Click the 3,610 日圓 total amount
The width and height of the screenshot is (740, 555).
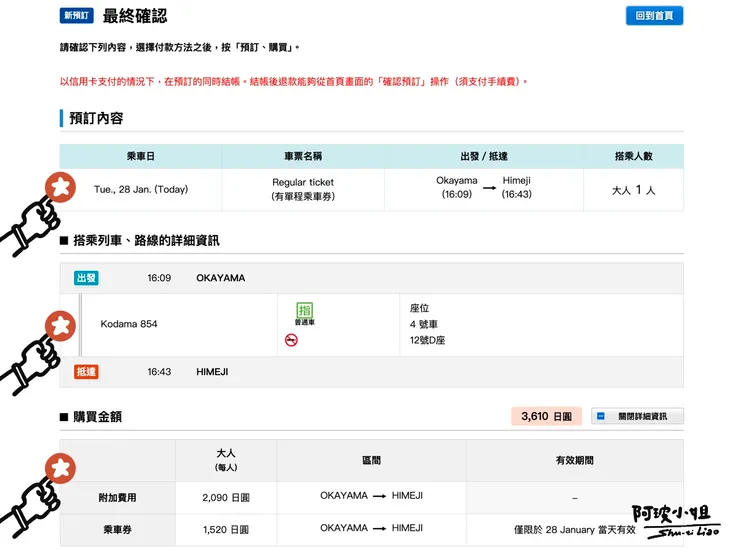coord(547,416)
